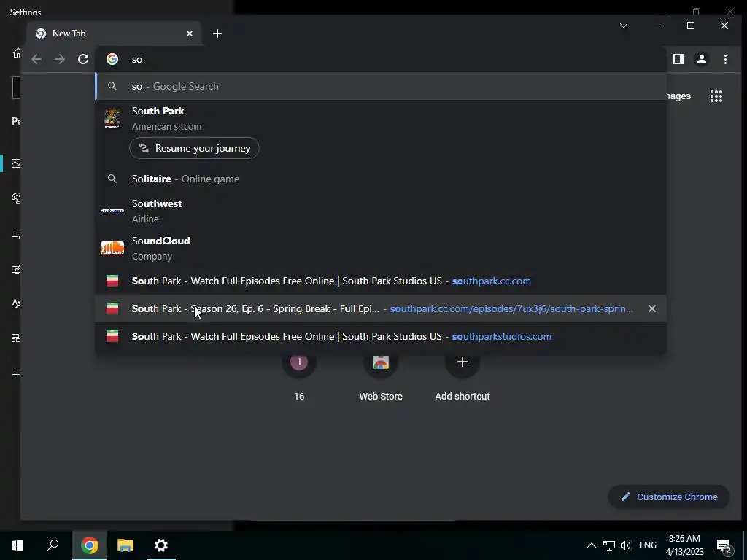Open the Google apps grid
This screenshot has width=747, height=560.
(x=716, y=96)
